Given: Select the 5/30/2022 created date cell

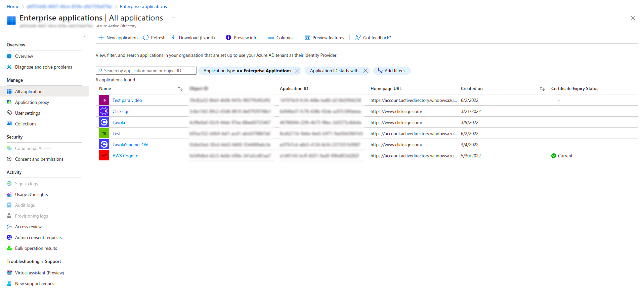Looking at the screenshot, I should pyautogui.click(x=471, y=156).
